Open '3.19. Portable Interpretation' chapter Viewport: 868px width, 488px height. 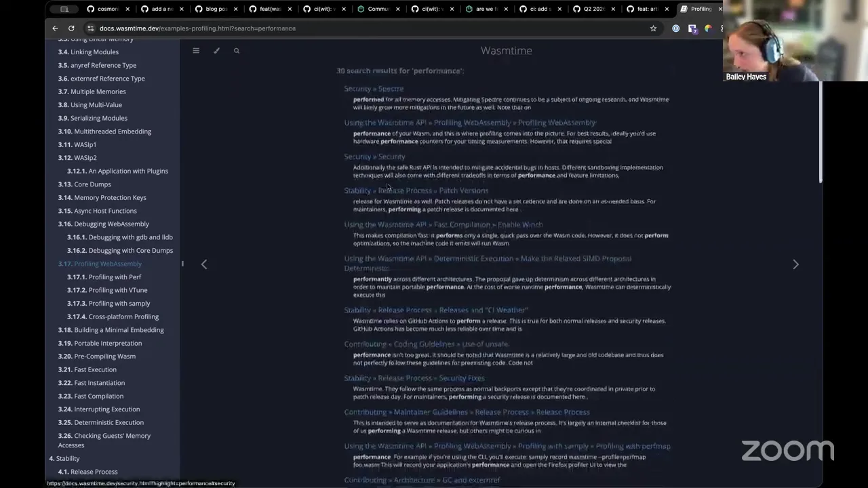100,343
